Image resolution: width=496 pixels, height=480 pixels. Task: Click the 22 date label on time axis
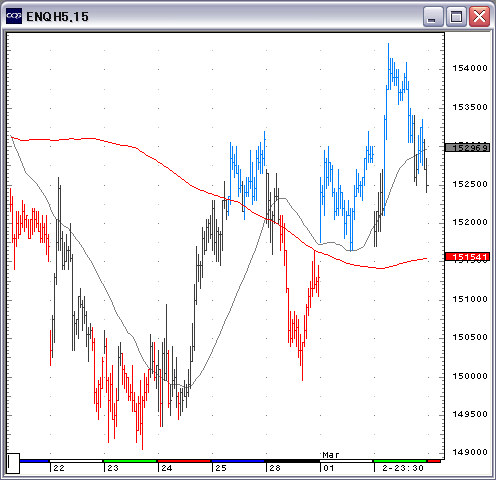tap(59, 468)
